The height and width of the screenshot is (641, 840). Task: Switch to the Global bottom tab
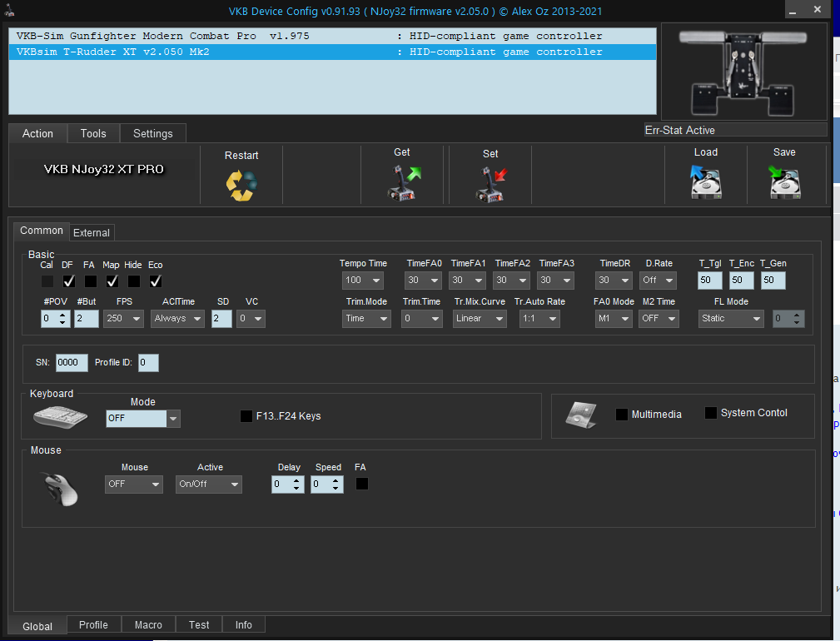point(37,626)
